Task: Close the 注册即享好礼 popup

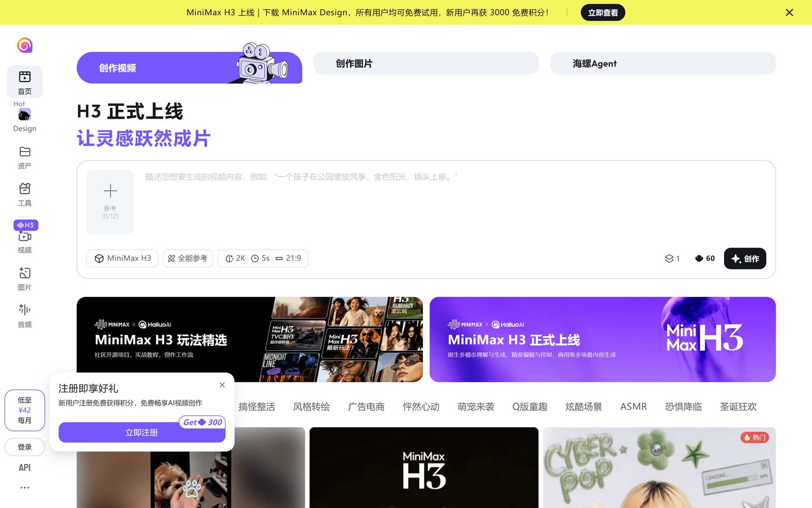Action: pos(222,385)
